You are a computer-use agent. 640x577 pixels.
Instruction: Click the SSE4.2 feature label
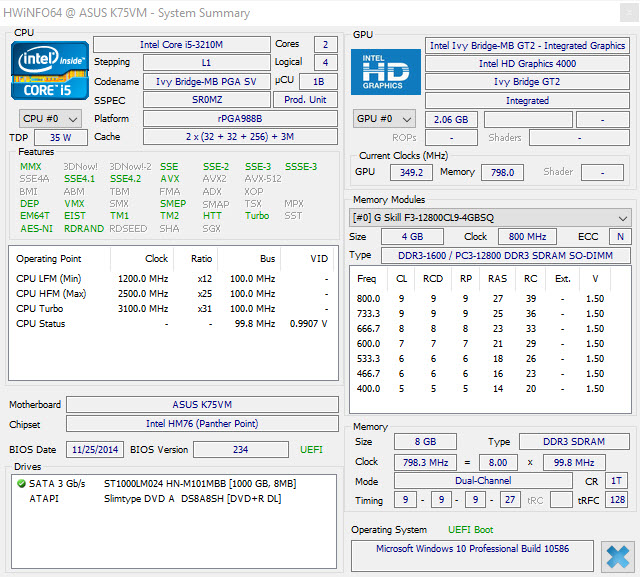[x=125, y=179]
